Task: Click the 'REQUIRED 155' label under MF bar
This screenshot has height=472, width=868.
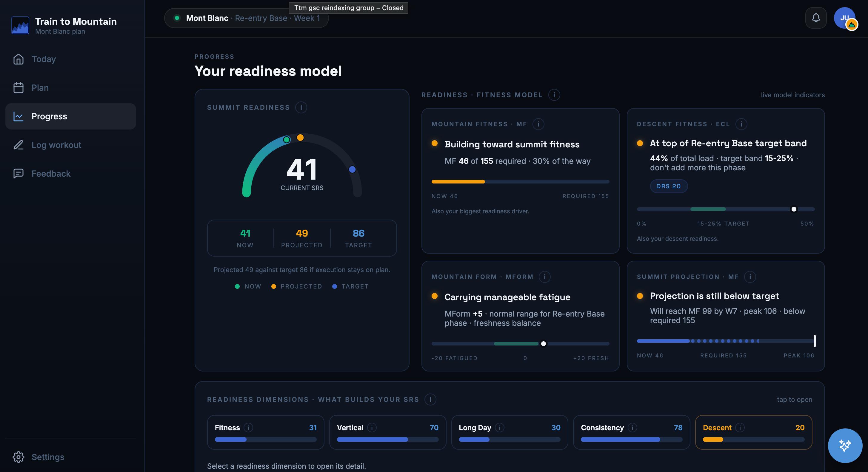Action: (x=585, y=196)
